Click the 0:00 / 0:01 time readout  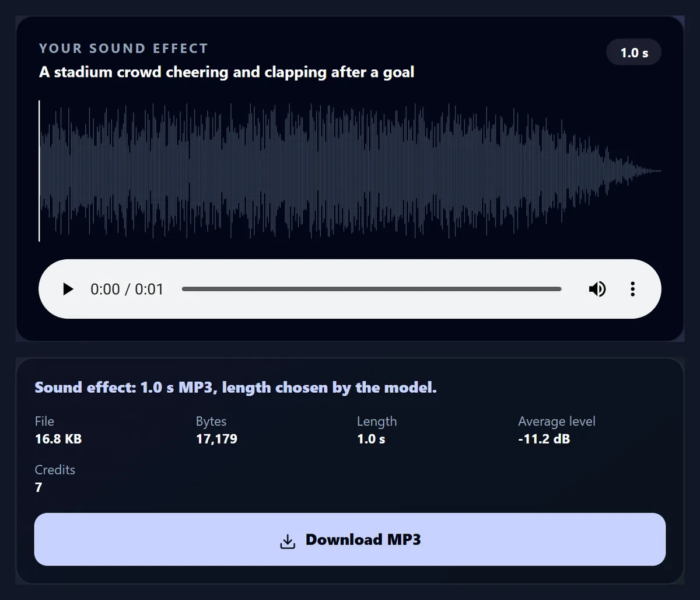(x=127, y=289)
